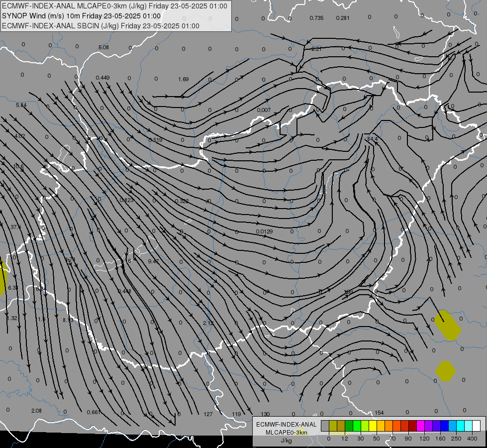Click the legend tick label 160
Screen dimensions: 487x448
point(440,439)
